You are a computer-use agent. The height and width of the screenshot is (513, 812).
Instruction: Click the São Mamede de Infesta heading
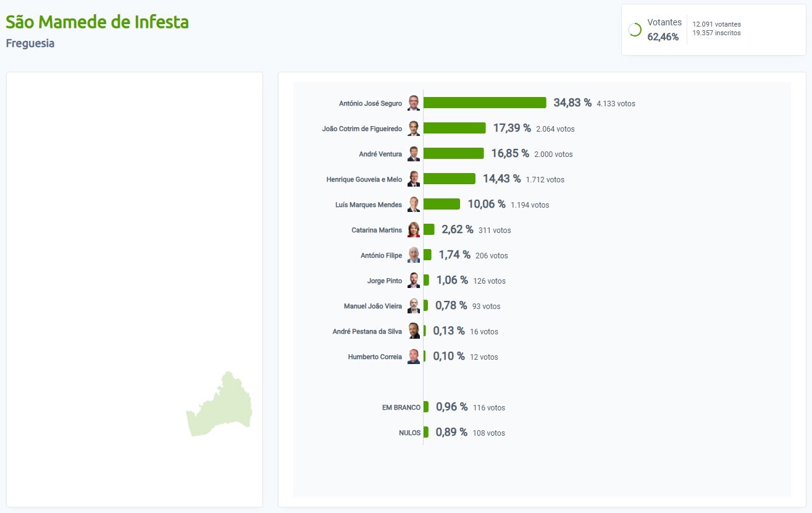[x=98, y=22]
